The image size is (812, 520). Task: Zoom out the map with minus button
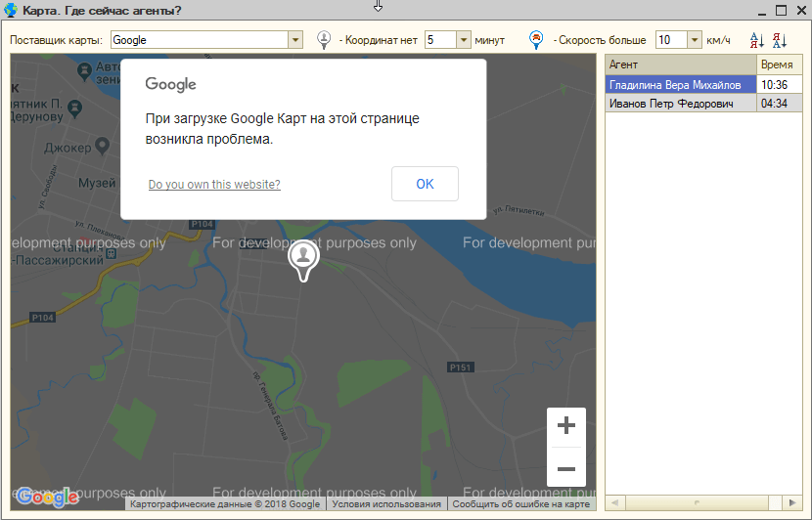(566, 469)
